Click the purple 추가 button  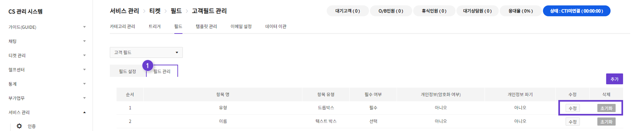coord(614,79)
